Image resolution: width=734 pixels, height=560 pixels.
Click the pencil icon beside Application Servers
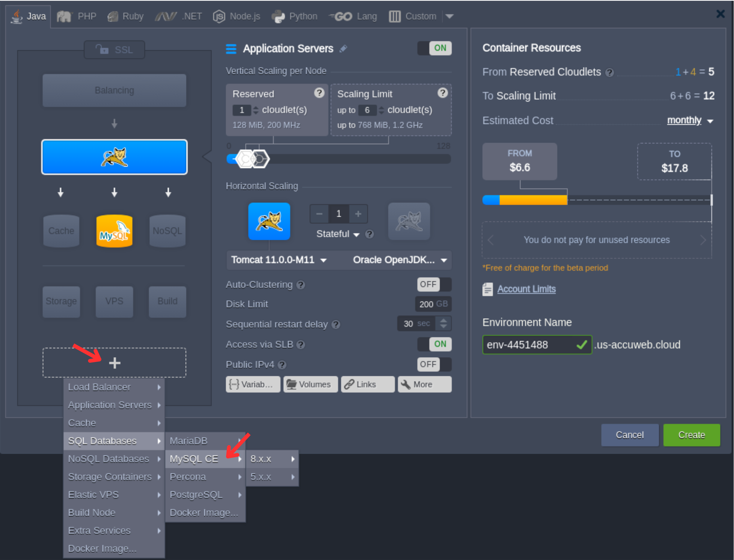click(x=343, y=49)
